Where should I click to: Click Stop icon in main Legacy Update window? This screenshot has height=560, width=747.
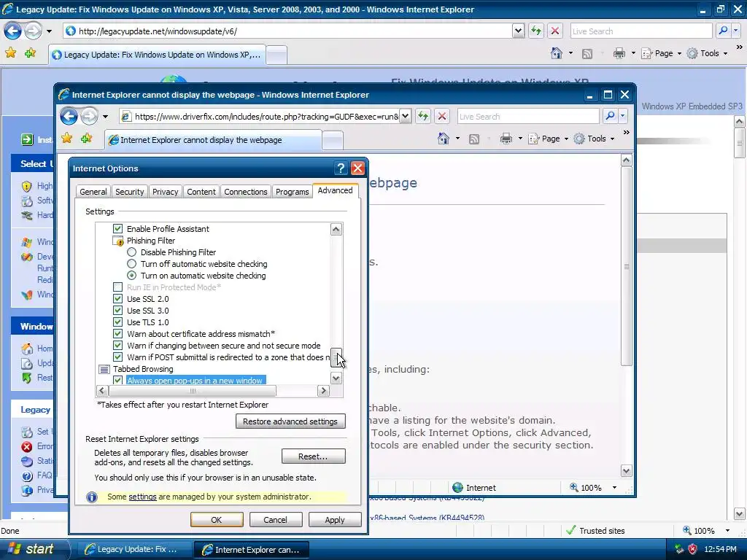coord(555,31)
